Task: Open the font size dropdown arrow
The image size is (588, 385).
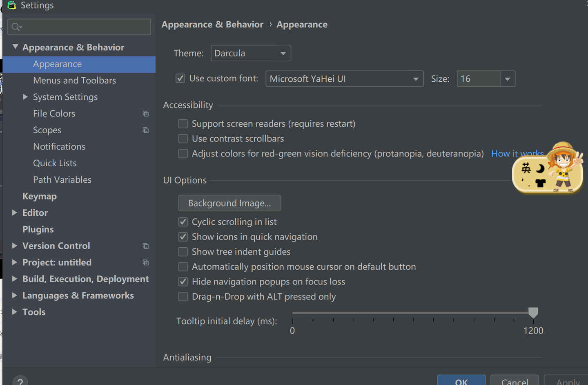Action: coord(508,79)
